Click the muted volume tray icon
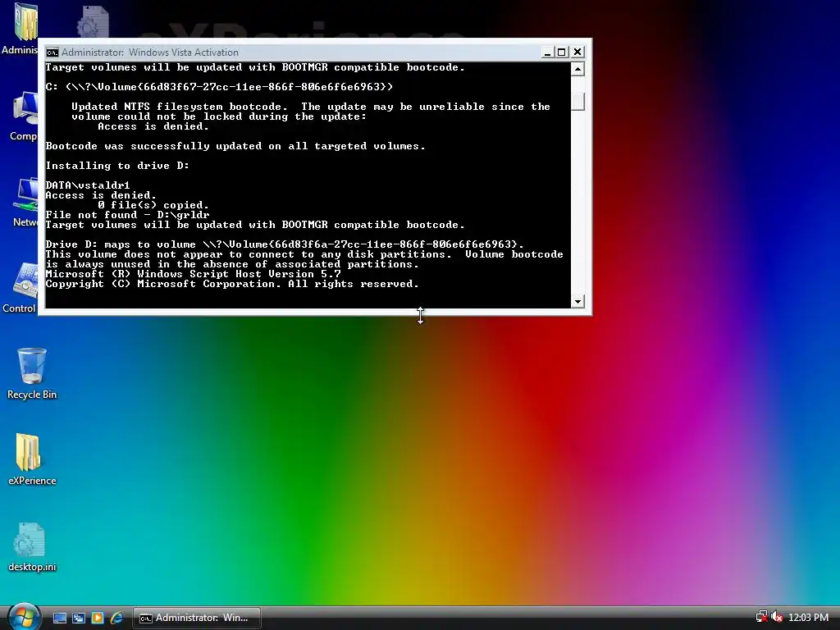The width and height of the screenshot is (840, 630). (x=777, y=617)
